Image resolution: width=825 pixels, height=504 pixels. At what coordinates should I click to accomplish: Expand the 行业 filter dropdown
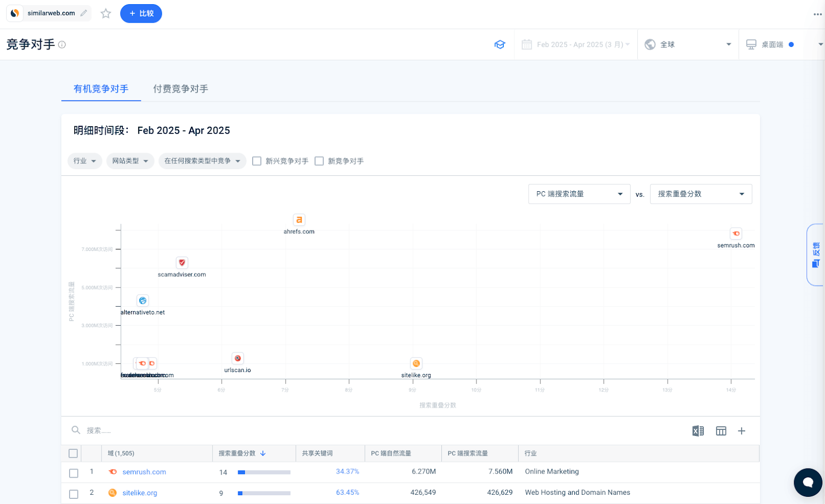point(85,161)
